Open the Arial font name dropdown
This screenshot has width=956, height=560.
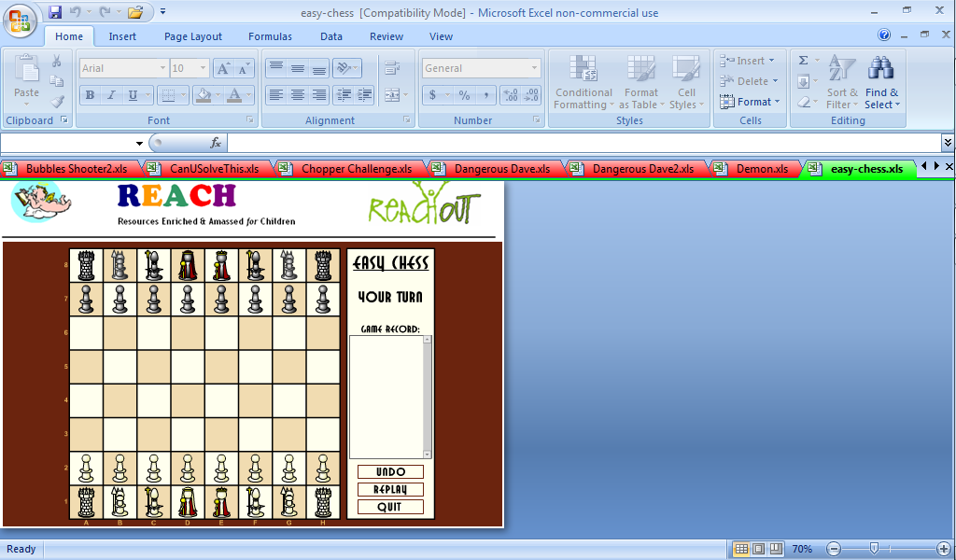click(x=162, y=68)
